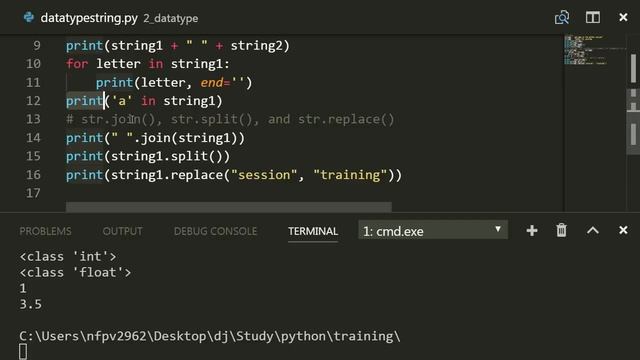
Task: Select the TERMINAL tab
Action: [313, 231]
